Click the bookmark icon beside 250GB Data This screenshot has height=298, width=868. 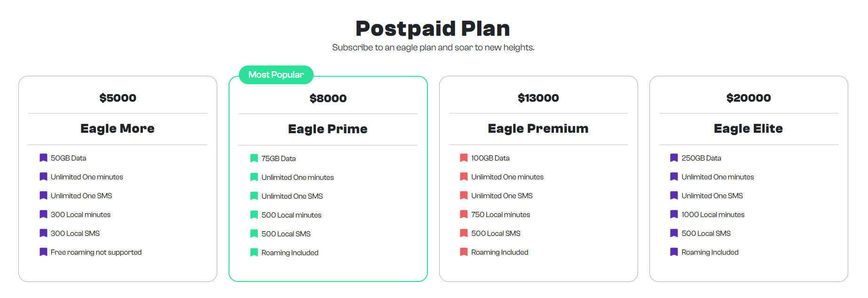point(674,158)
